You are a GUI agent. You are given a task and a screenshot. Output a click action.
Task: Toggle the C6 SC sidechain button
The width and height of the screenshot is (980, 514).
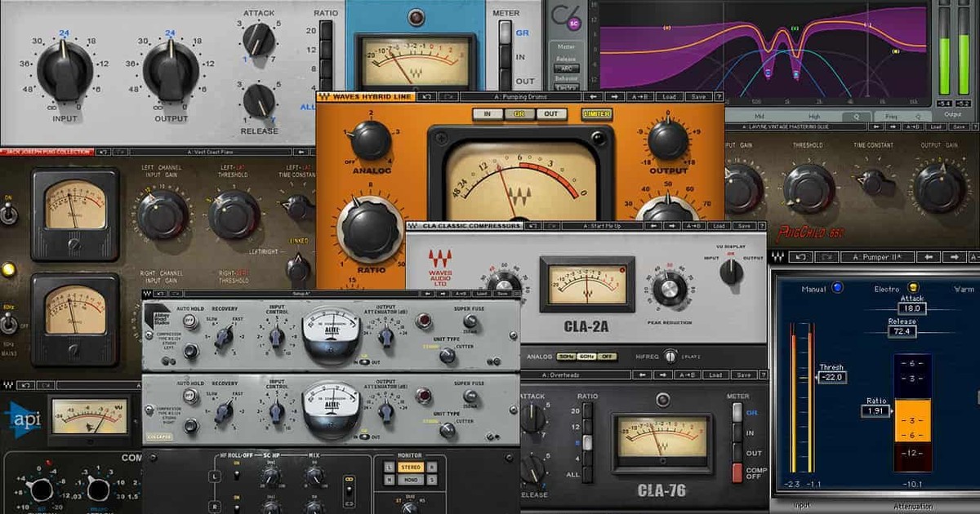(573, 24)
